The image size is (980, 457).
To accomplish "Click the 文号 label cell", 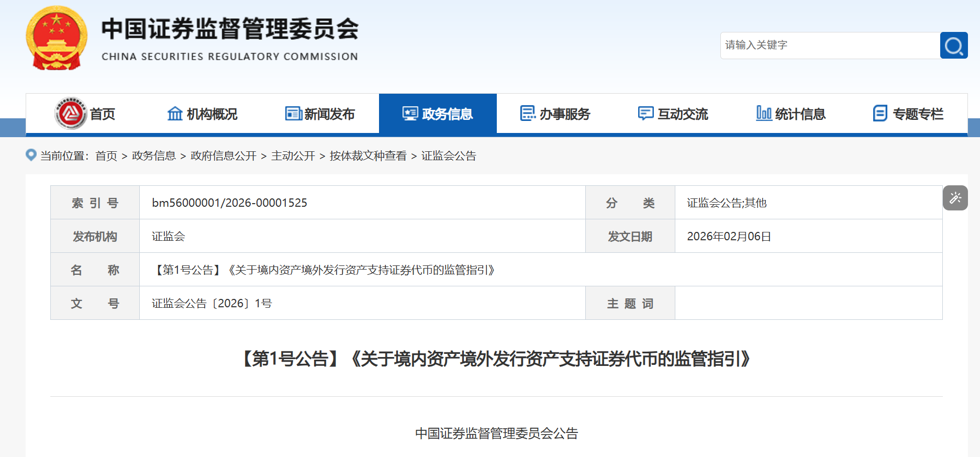I will point(95,303).
